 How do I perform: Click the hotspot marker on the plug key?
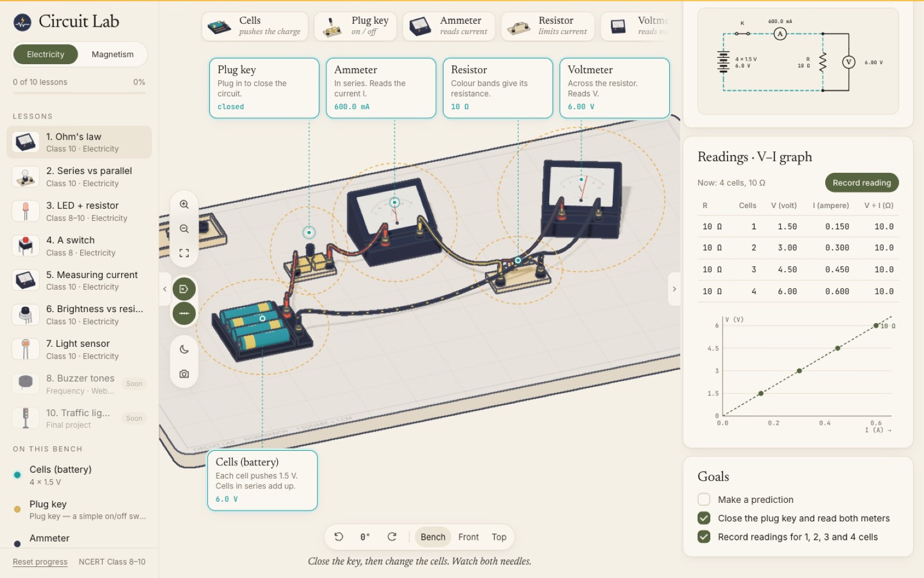tap(309, 232)
